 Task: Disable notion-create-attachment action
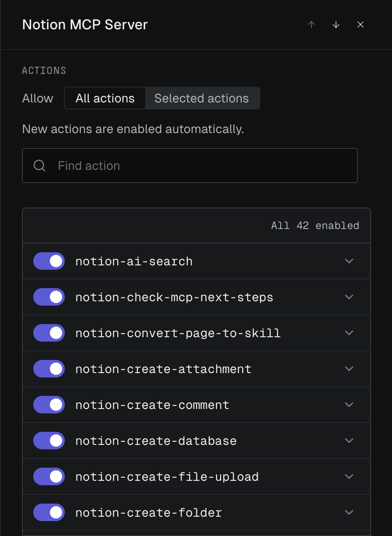pyautogui.click(x=49, y=369)
